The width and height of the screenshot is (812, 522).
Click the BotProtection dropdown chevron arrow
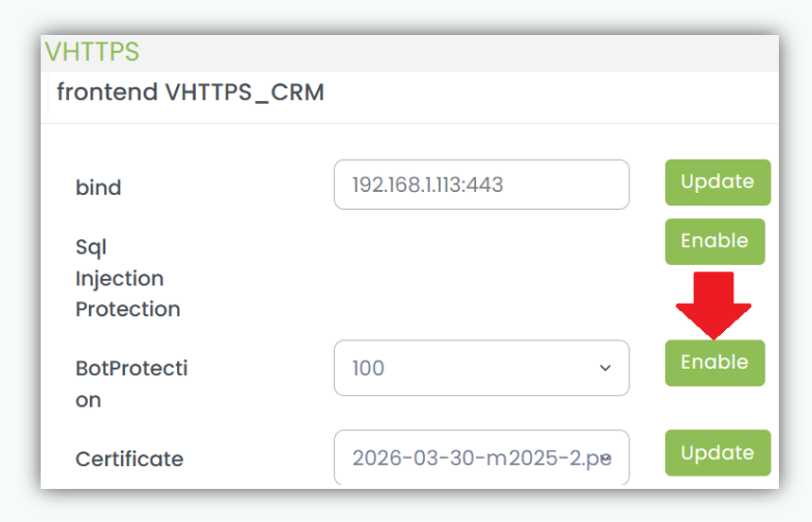click(606, 368)
